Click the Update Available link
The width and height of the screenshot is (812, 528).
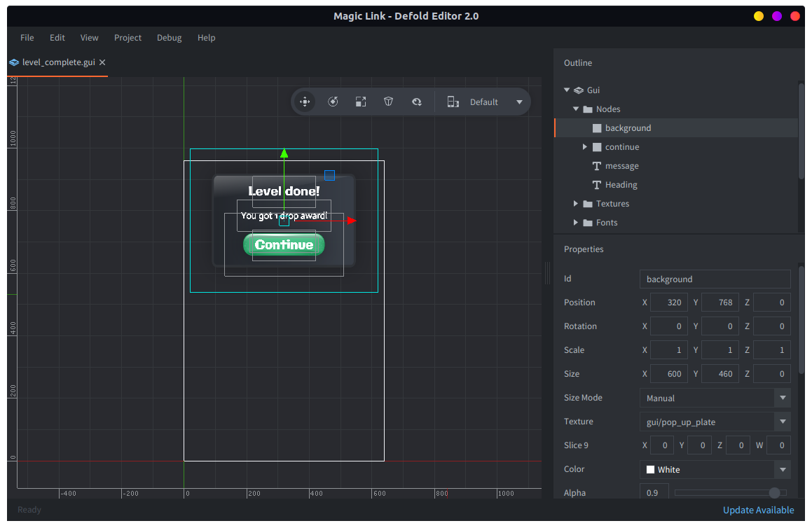tap(758, 510)
